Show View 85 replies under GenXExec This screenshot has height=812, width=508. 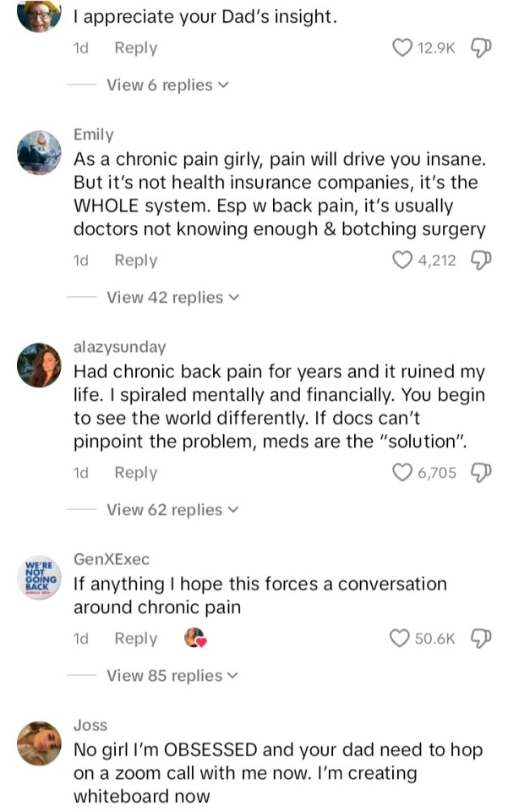172,675
